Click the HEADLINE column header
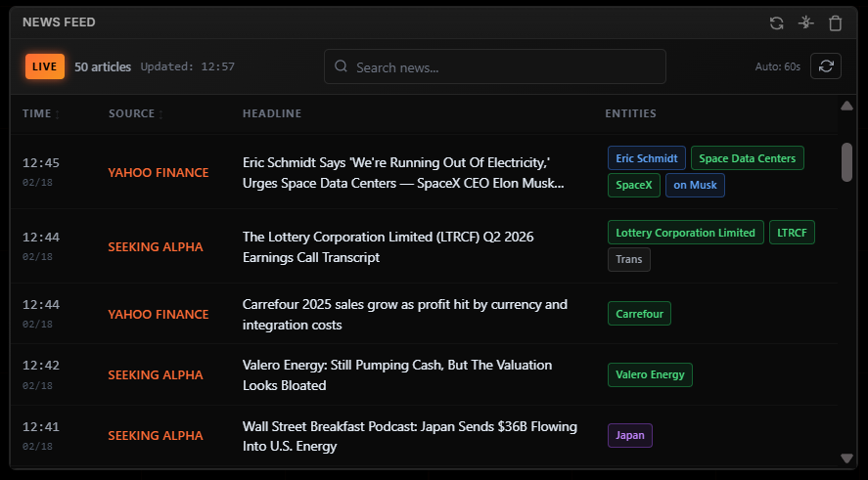The width and height of the screenshot is (868, 480). click(272, 113)
